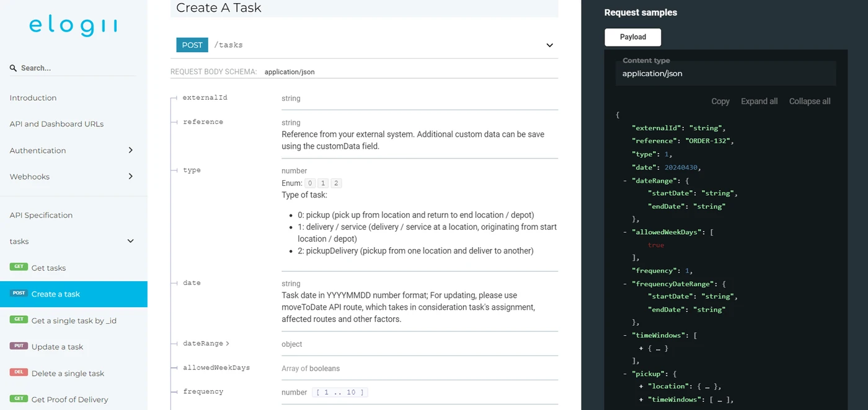Open the Delete a single task endpoint
868x410 pixels.
click(68, 373)
